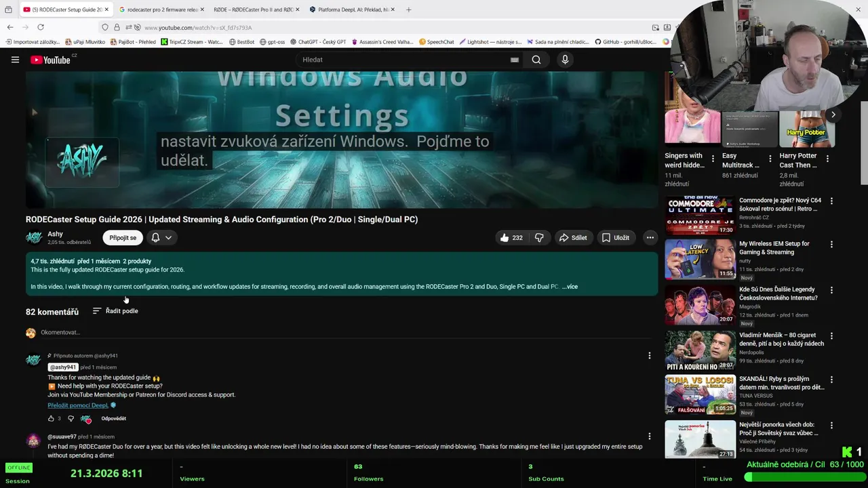Open options menu for suuave97 comment
Viewport: 868px width, 488px height.
649,436
